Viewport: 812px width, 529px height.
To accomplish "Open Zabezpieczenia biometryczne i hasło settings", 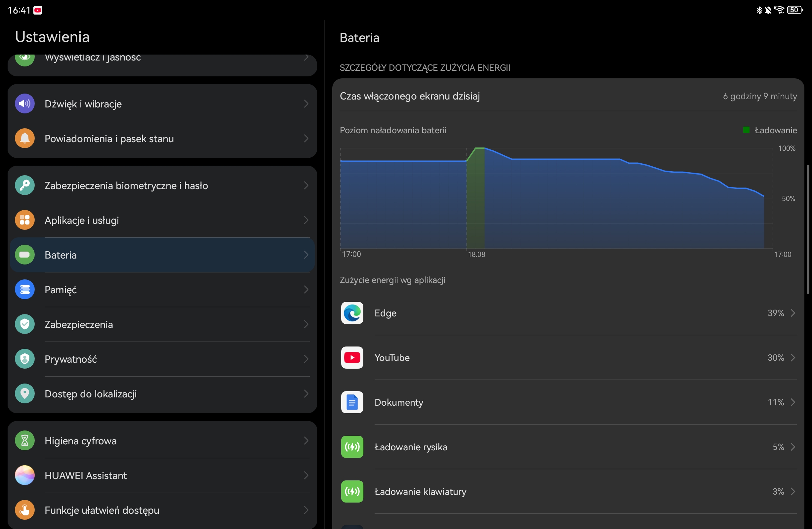I will coord(162,185).
